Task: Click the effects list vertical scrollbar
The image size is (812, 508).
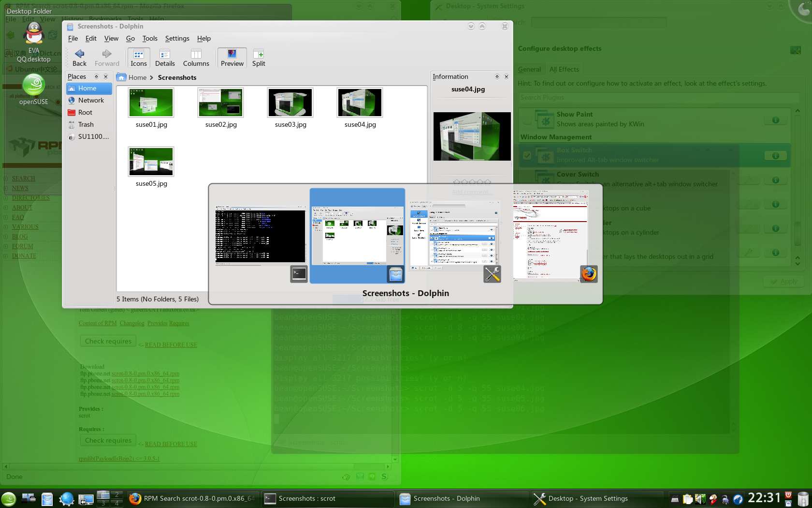Action: click(797, 186)
